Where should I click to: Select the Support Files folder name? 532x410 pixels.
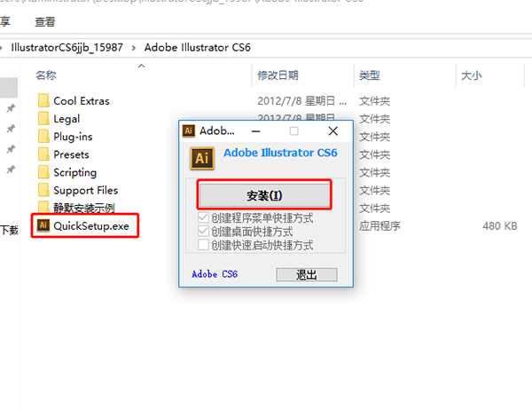point(86,191)
